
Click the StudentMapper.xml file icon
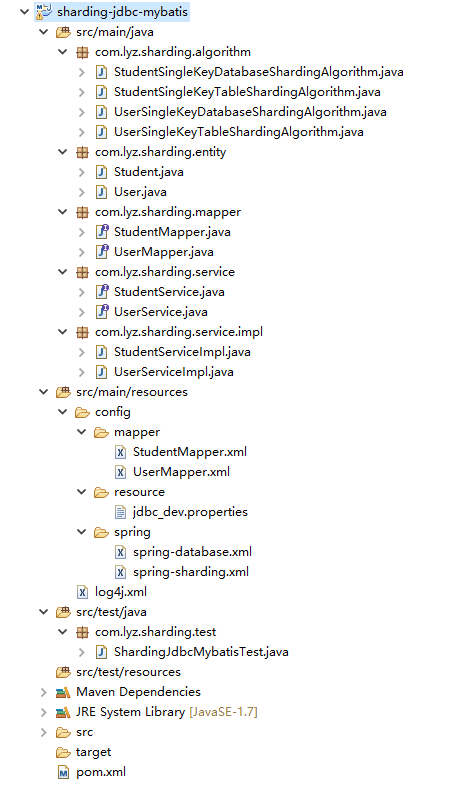coord(121,452)
